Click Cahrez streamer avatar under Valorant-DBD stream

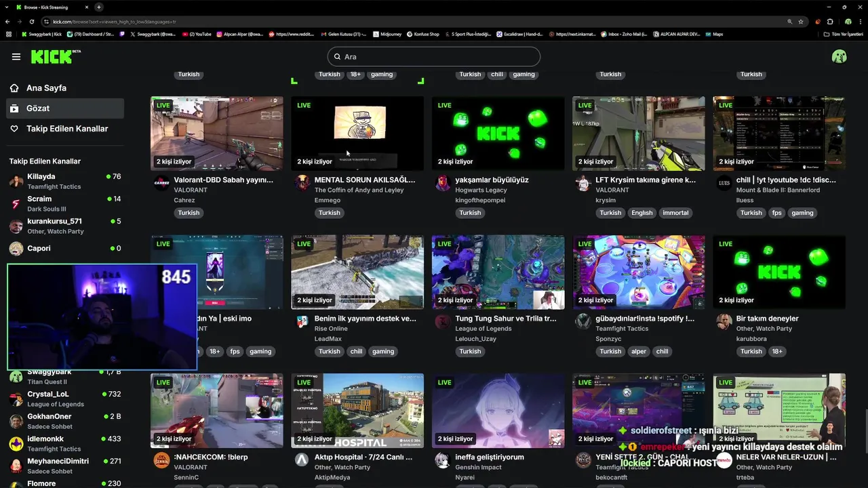coord(161,184)
